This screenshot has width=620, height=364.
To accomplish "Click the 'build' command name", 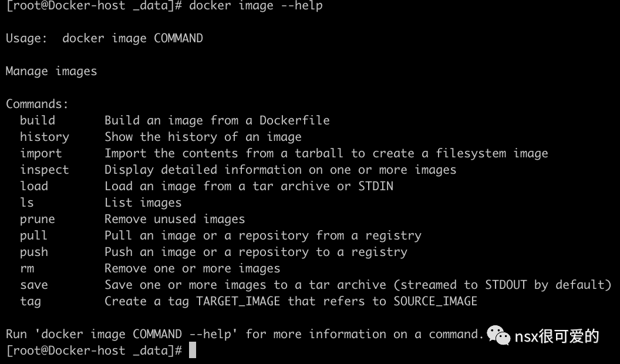I will [x=38, y=120].
